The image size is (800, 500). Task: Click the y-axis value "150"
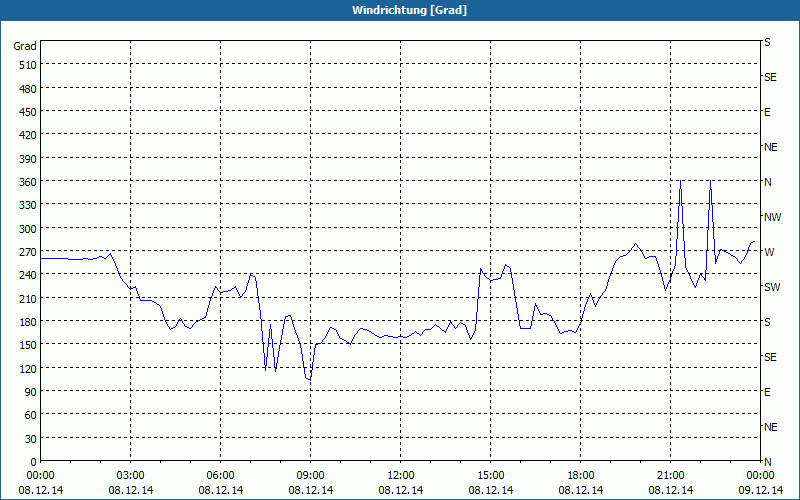(28, 345)
